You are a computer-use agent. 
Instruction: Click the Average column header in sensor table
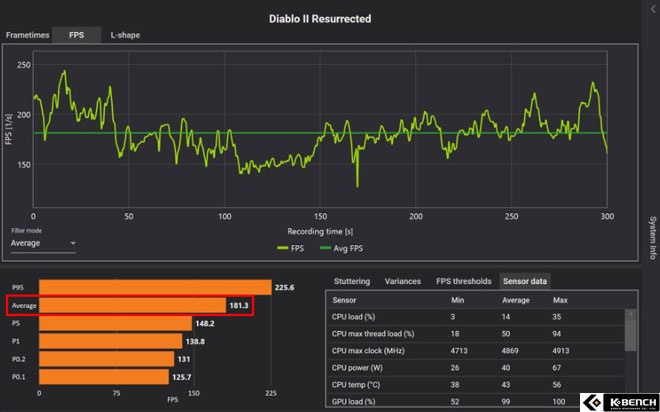click(x=516, y=300)
